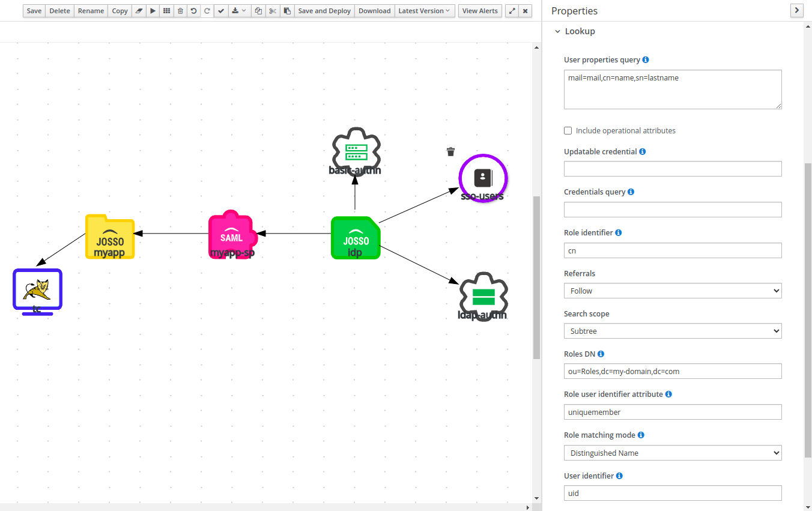This screenshot has height=511, width=812.
Task: Click info icon by Role user identifier attribute
Action: pyautogui.click(x=668, y=395)
